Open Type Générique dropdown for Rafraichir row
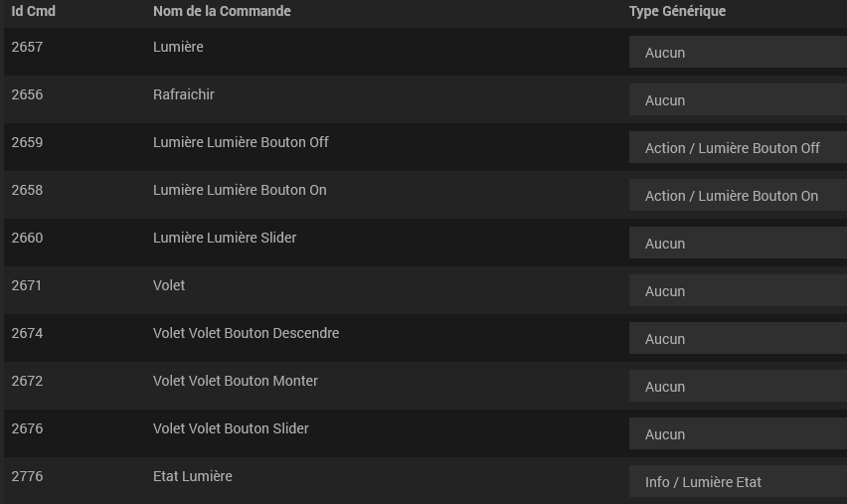The height and width of the screenshot is (504, 847). 738,100
